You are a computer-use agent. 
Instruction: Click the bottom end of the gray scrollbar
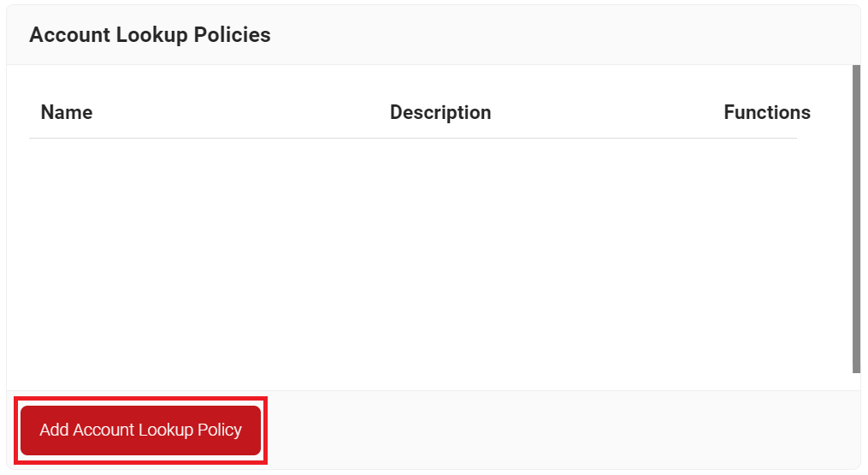(856, 369)
